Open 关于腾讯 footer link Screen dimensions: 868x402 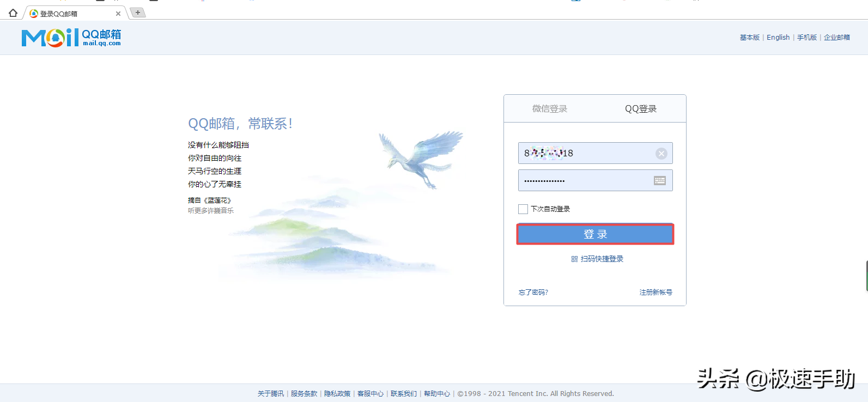coord(270,394)
